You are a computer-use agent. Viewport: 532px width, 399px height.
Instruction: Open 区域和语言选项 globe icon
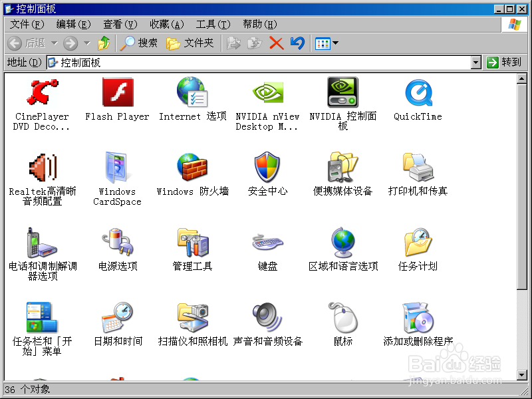342,242
